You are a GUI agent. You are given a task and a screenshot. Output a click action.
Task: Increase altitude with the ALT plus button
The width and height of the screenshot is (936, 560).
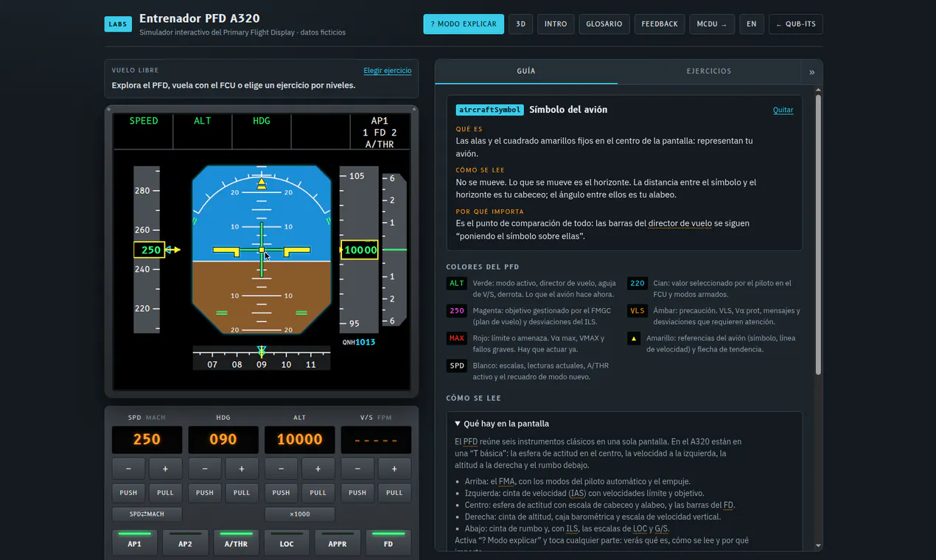pos(318,469)
